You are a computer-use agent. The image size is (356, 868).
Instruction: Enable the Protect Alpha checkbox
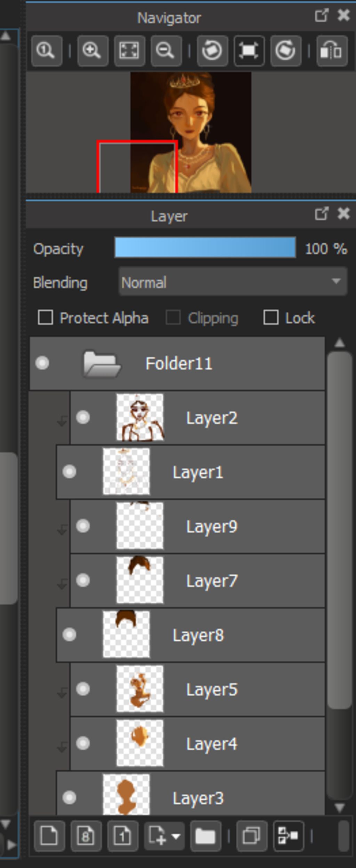(x=46, y=317)
